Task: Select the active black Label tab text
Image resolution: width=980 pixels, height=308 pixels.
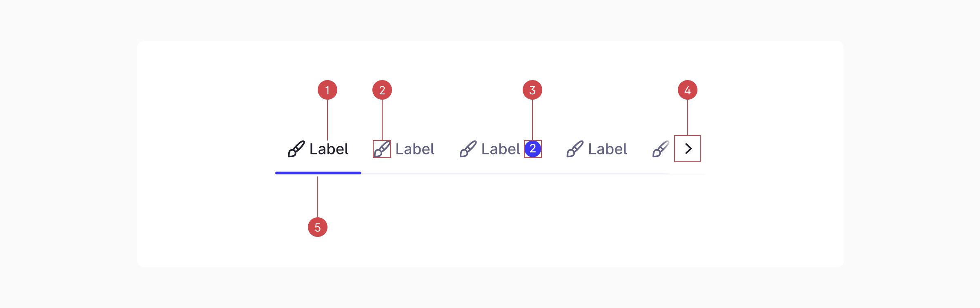Action: [x=329, y=149]
